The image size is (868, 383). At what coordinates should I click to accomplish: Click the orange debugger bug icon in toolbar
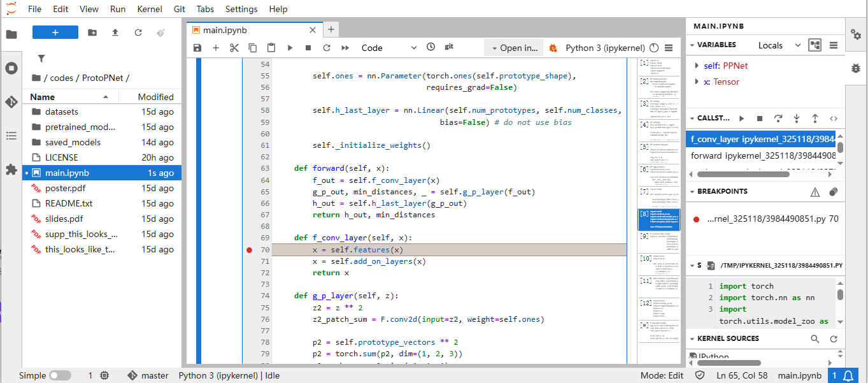tap(553, 48)
